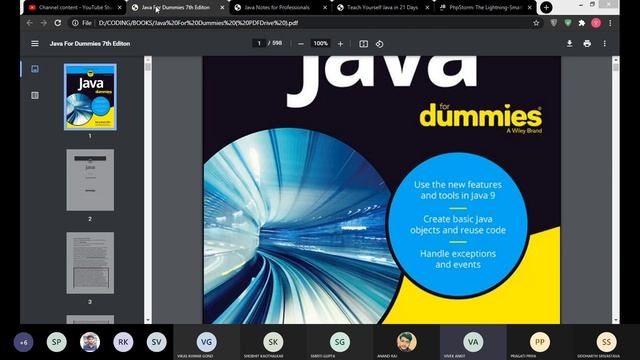
Task: Click the Java For Dummies 7th Edition title
Action: tap(90, 43)
